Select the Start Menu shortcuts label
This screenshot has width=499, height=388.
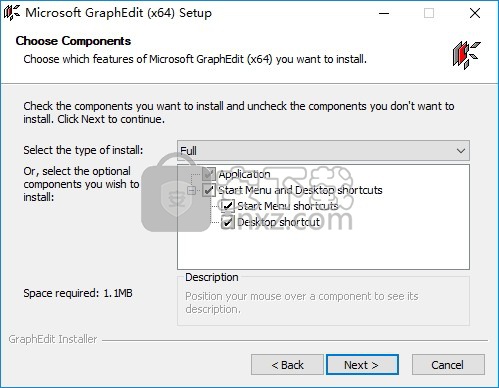(x=288, y=206)
